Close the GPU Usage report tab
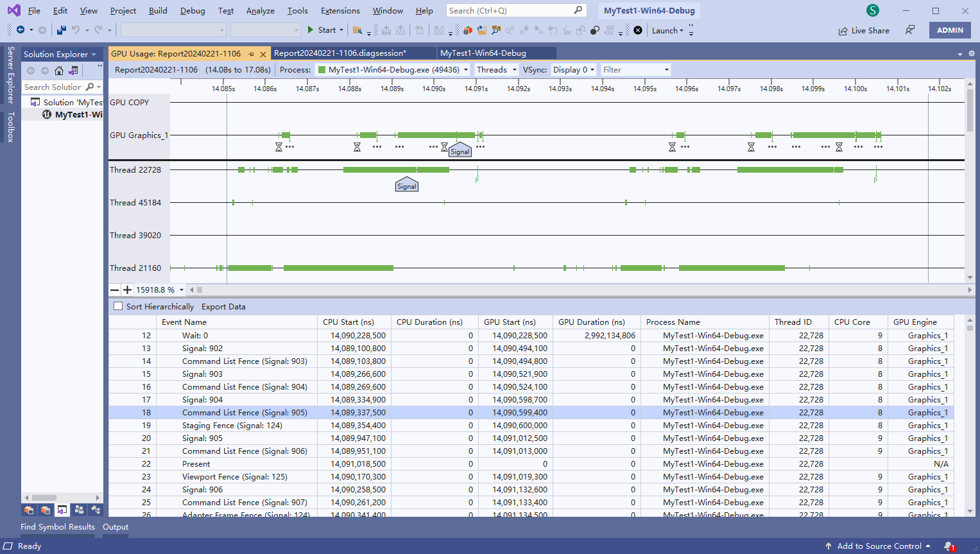 click(263, 54)
